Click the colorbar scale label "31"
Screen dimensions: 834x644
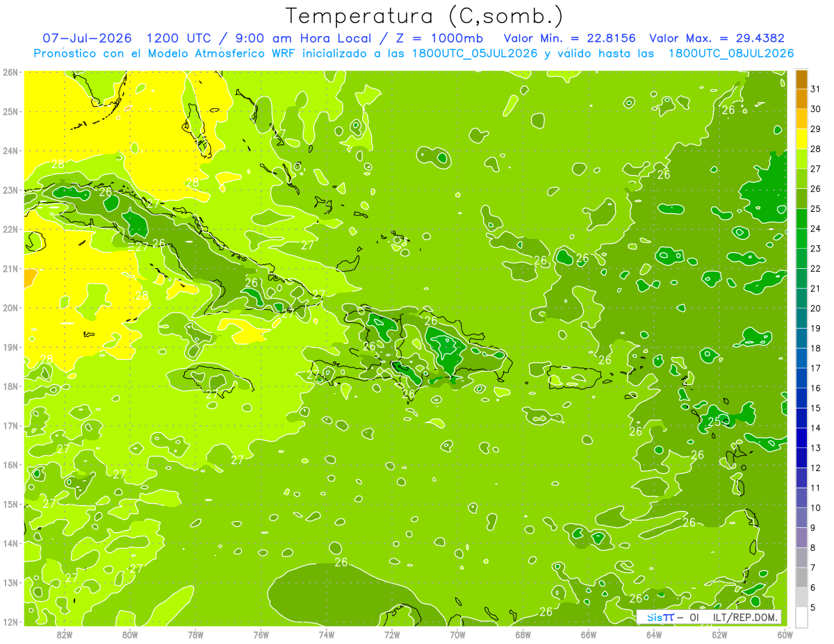pyautogui.click(x=815, y=89)
